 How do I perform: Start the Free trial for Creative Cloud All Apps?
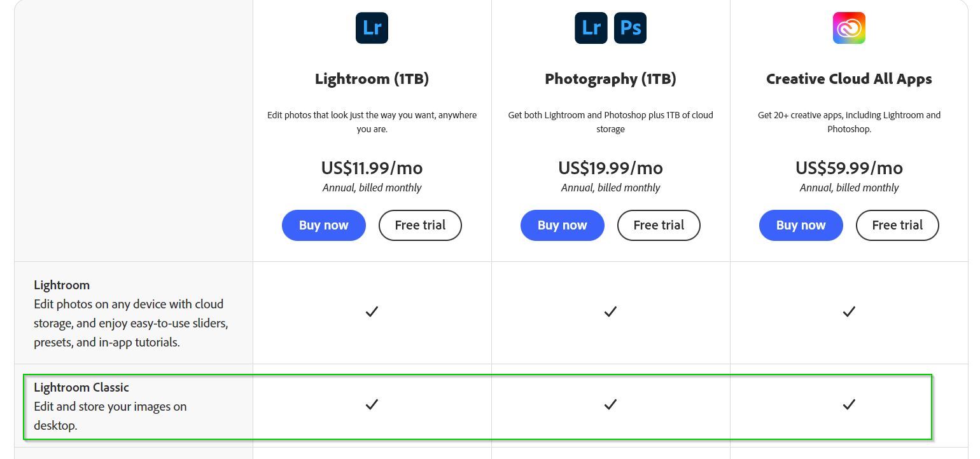[897, 225]
